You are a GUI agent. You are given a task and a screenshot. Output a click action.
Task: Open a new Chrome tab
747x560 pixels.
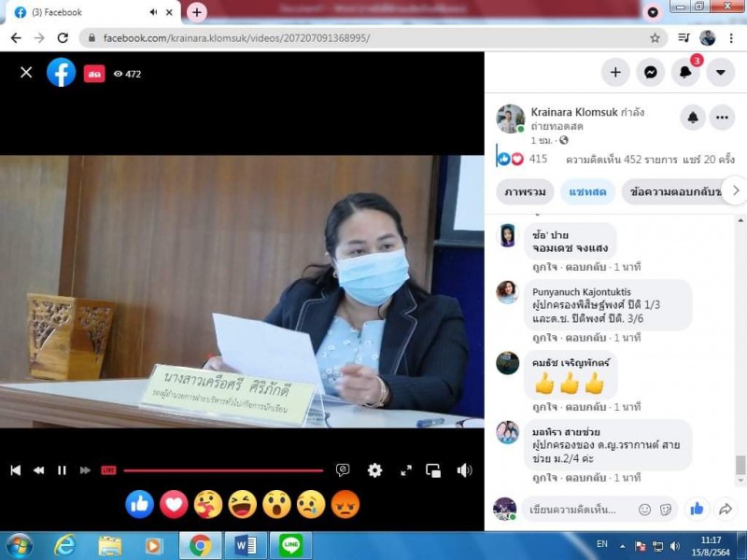197,12
